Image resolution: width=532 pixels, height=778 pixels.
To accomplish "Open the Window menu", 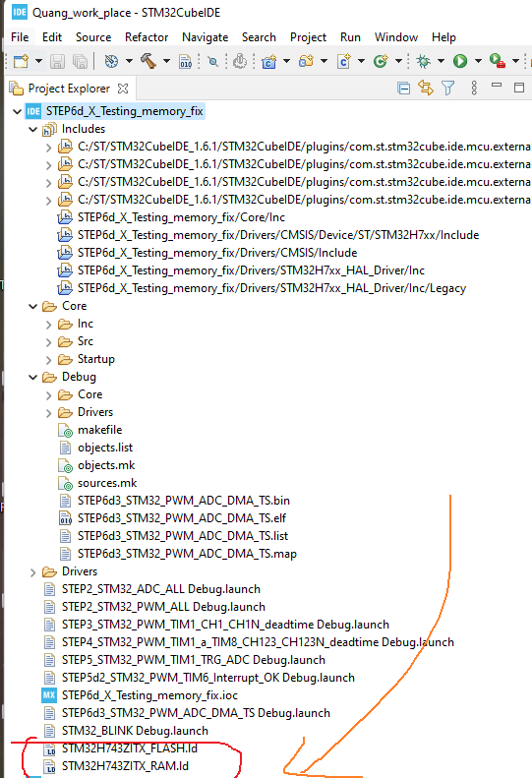I will tap(396, 37).
